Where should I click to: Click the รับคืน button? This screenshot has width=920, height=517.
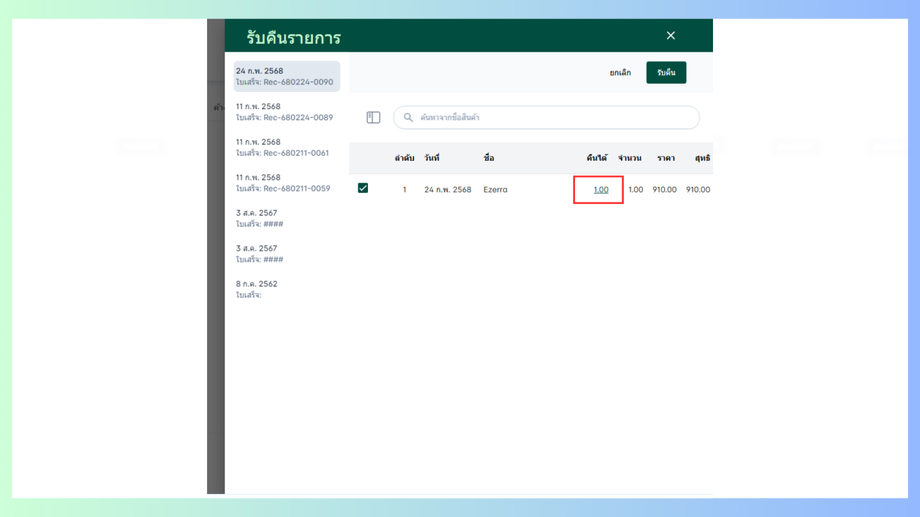click(x=666, y=73)
